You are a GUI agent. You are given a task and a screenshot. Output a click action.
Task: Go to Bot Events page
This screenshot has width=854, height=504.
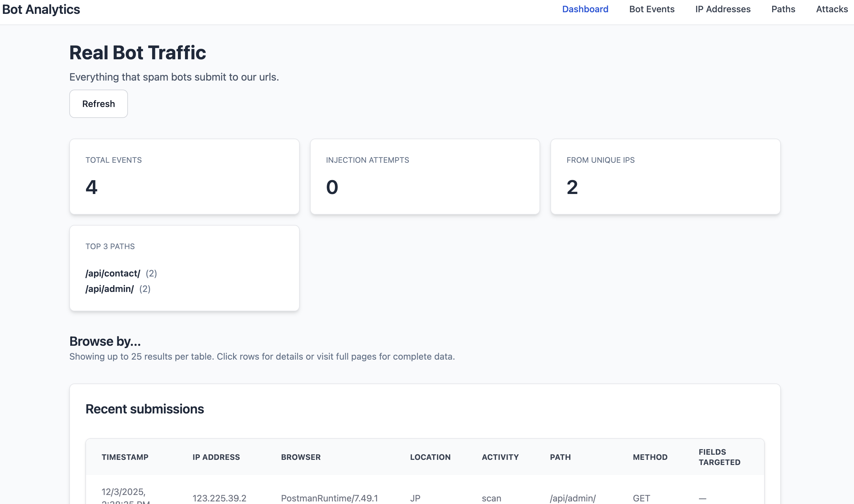652,9
